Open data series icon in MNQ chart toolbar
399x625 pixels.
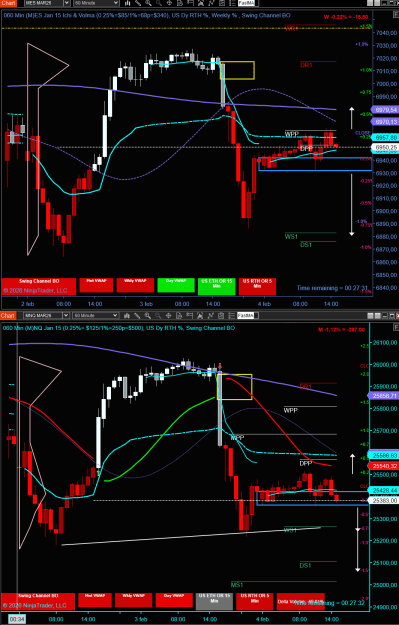(200, 316)
